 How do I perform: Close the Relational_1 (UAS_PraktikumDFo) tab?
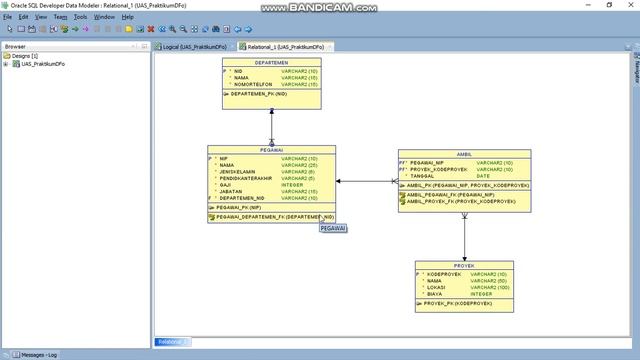329,47
